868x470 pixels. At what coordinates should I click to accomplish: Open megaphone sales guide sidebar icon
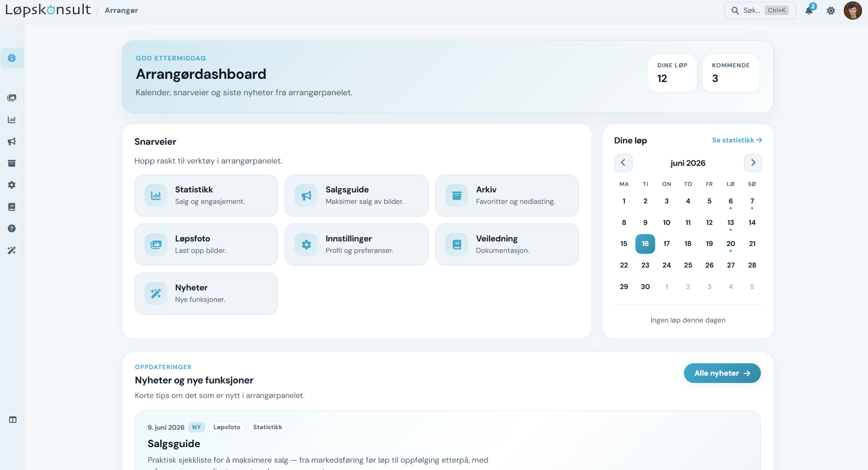[12, 142]
